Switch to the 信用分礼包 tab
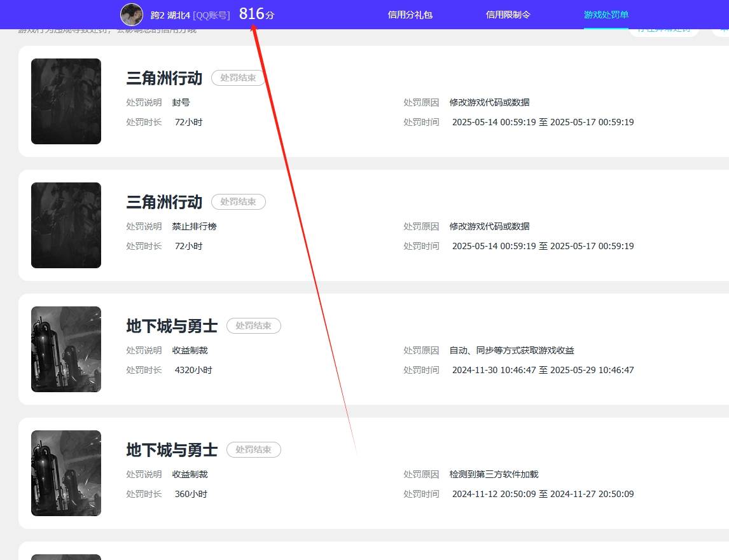This screenshot has width=729, height=560. tap(410, 14)
